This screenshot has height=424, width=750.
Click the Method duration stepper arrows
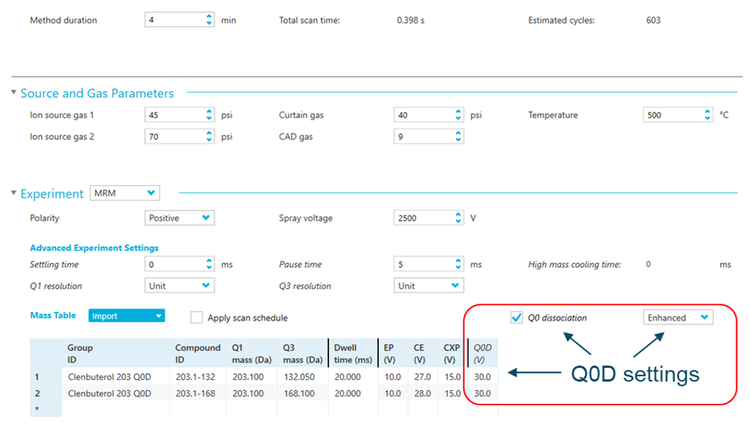coord(209,20)
